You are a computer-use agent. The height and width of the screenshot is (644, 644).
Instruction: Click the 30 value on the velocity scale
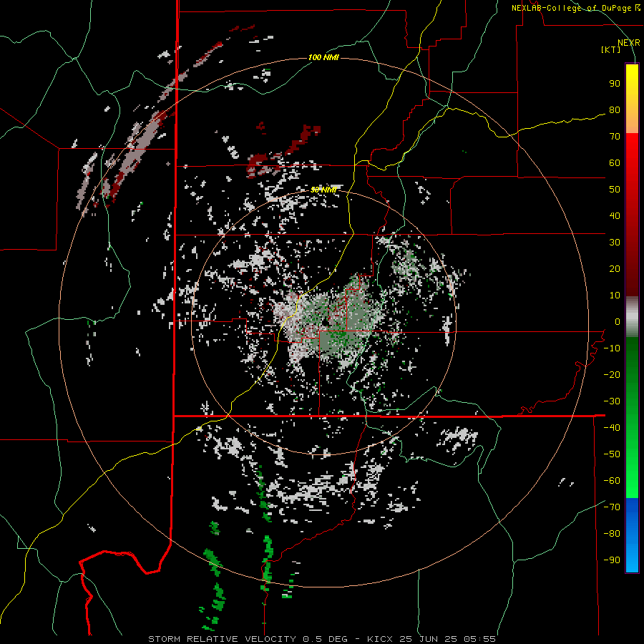click(x=615, y=243)
